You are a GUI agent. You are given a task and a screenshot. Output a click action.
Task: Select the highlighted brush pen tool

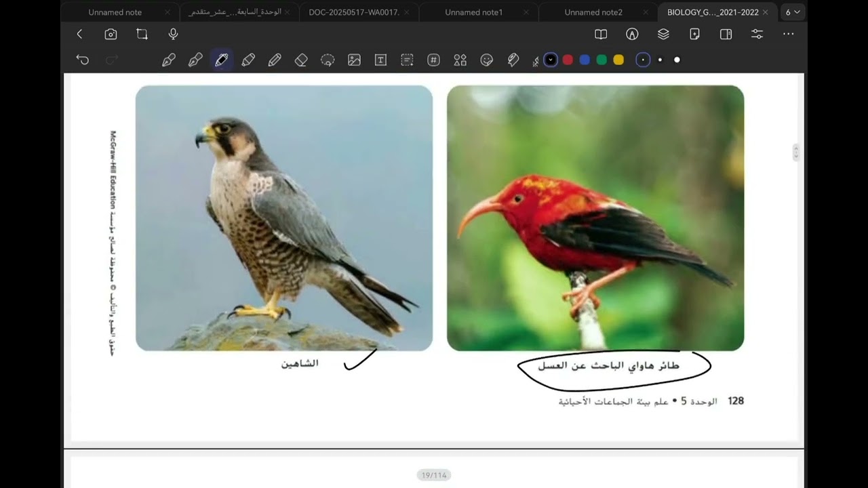coord(222,60)
